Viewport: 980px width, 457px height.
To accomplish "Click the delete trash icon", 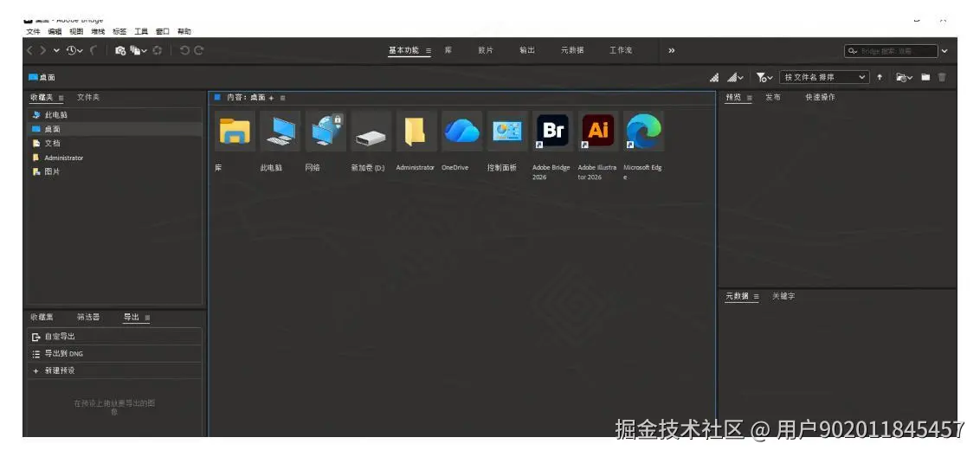I will pyautogui.click(x=942, y=78).
